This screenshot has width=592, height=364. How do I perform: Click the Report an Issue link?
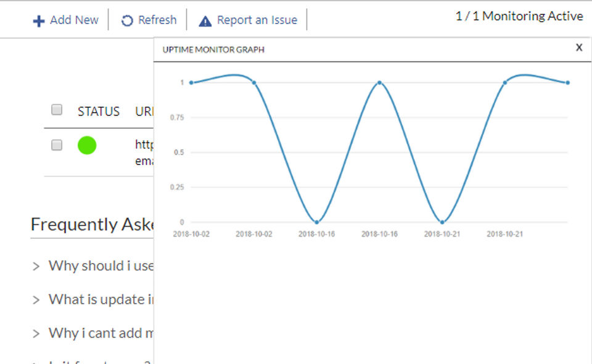pos(257,20)
